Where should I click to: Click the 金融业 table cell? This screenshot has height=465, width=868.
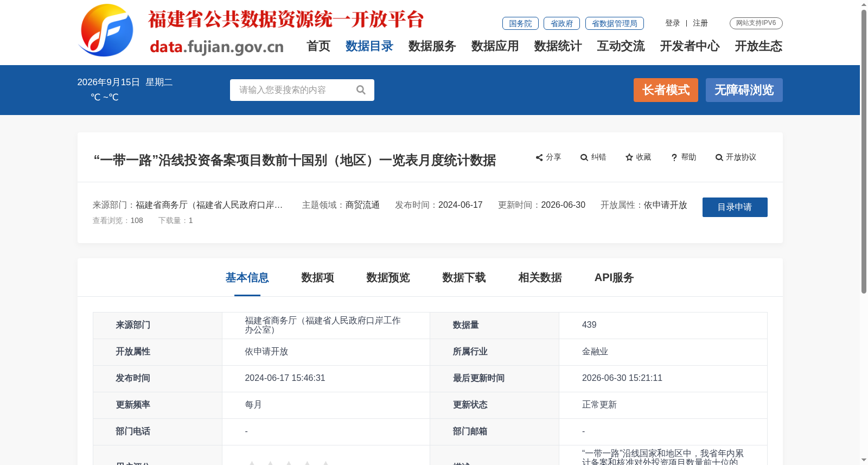coord(663,352)
